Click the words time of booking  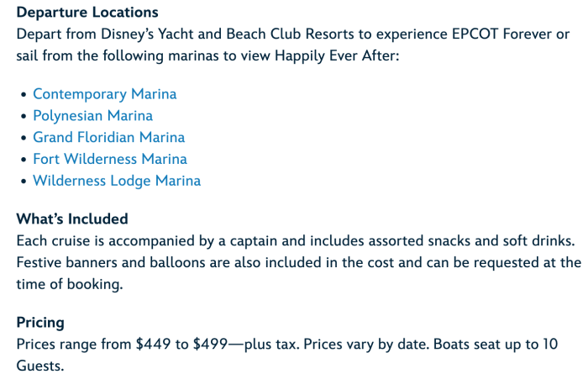[69, 284]
